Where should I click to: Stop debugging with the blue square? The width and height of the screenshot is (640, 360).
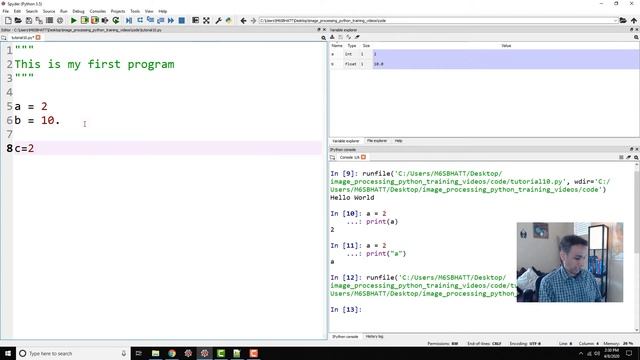pyautogui.click(x=182, y=20)
